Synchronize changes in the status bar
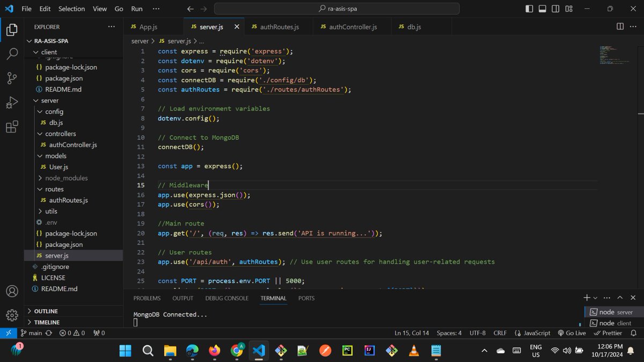The width and height of the screenshot is (644, 362). 49,333
